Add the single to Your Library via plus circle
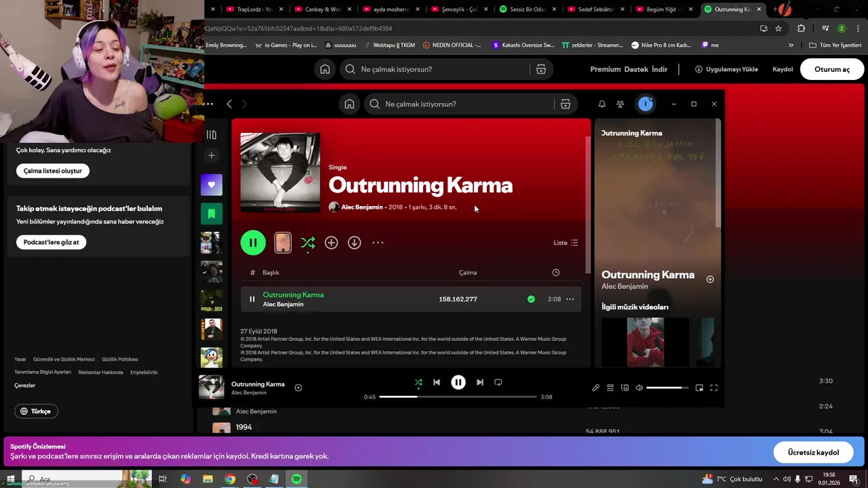868x488 pixels. coord(331,243)
